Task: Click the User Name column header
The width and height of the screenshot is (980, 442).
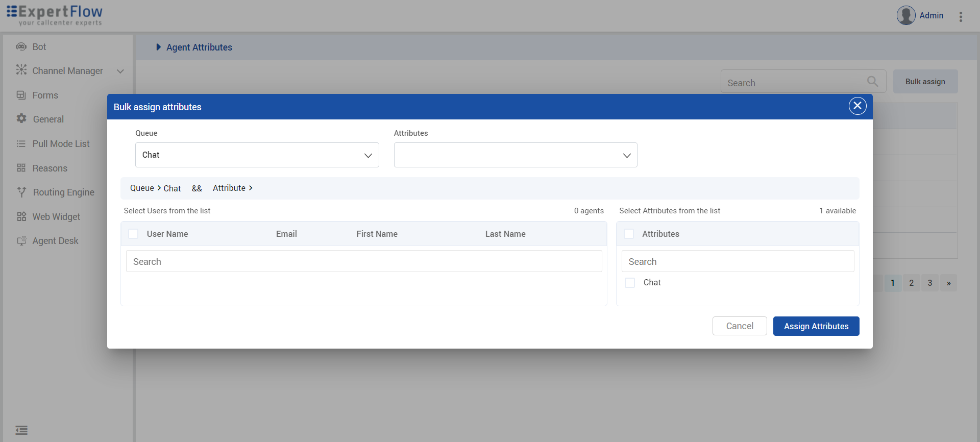Action: (x=167, y=234)
